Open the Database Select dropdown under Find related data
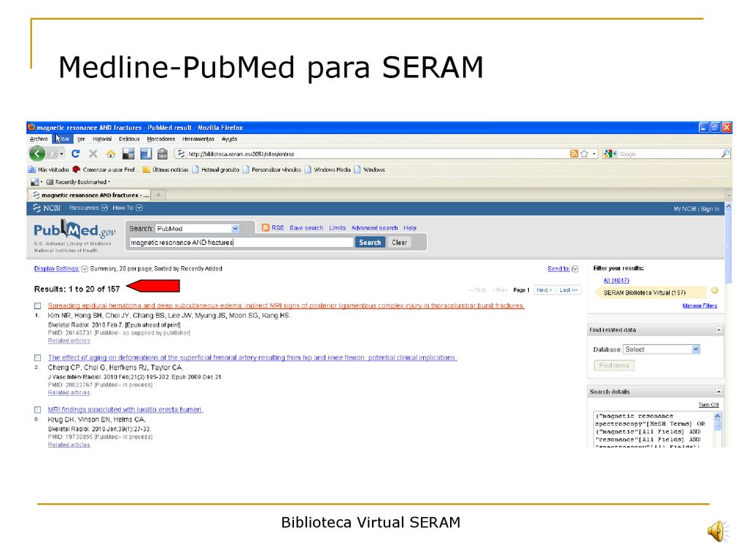This screenshot has width=747, height=560. click(661, 349)
